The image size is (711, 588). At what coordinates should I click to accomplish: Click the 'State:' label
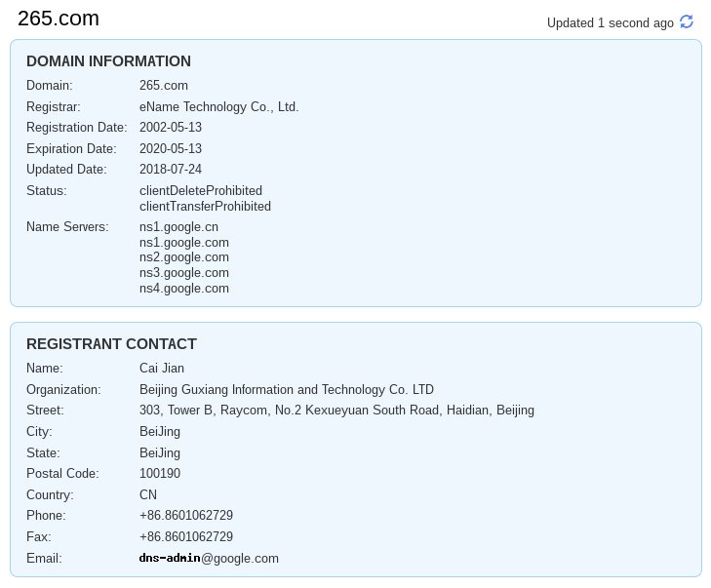click(x=43, y=452)
